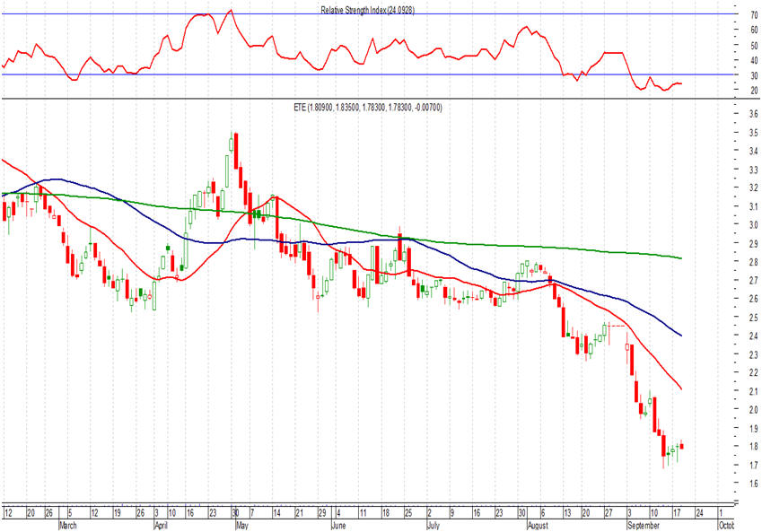Viewport: 762px width, 532px height.
Task: Click date label 27 on time axis
Action: [609, 513]
